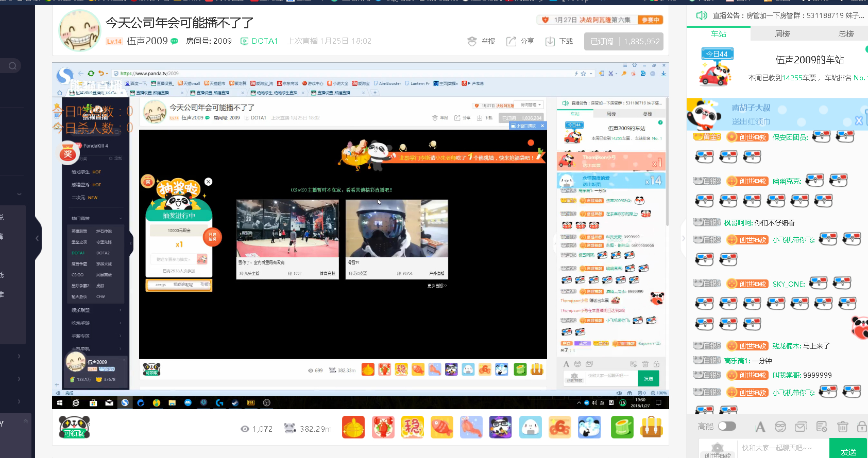Toggle the chat scroll lock icon
This screenshot has height=458, width=868.
tap(861, 427)
